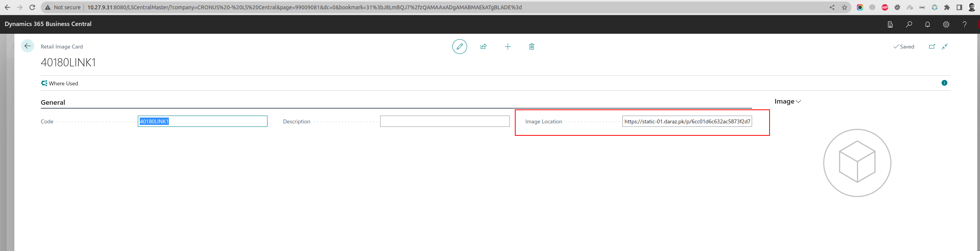Click the edit pencil icon
Screen dimensions: 980x251
tap(460, 47)
